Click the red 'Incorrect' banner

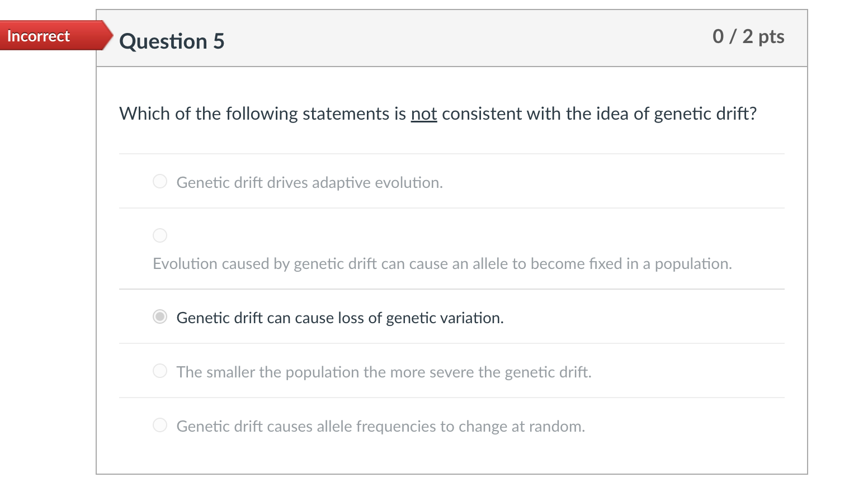pyautogui.click(x=39, y=36)
